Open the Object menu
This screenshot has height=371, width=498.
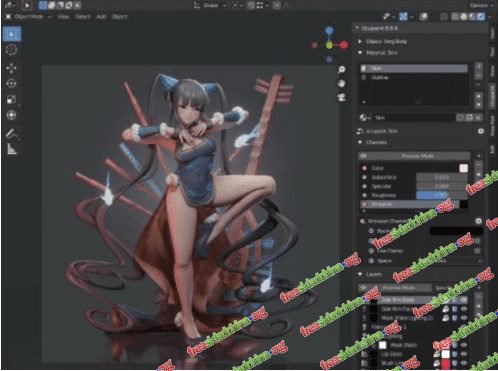pos(119,17)
